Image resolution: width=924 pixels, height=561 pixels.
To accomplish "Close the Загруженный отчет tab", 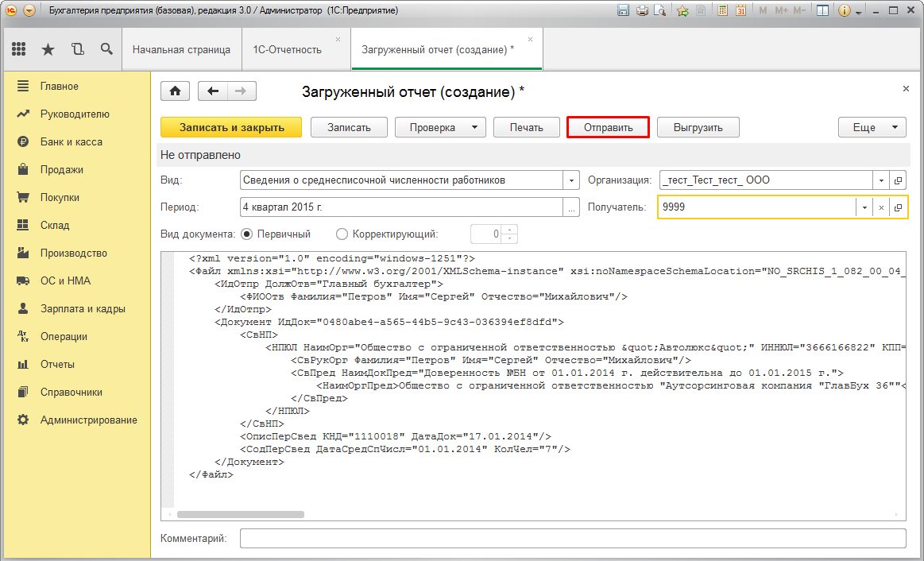I will pos(531,40).
